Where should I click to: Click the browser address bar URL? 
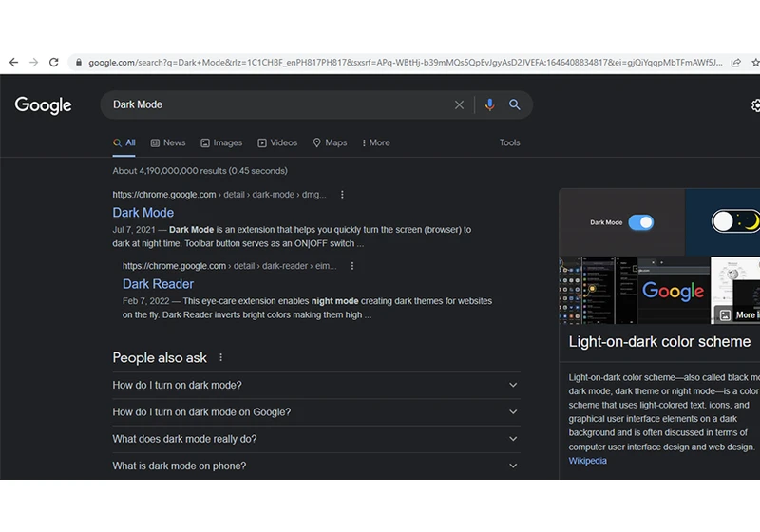pos(406,63)
